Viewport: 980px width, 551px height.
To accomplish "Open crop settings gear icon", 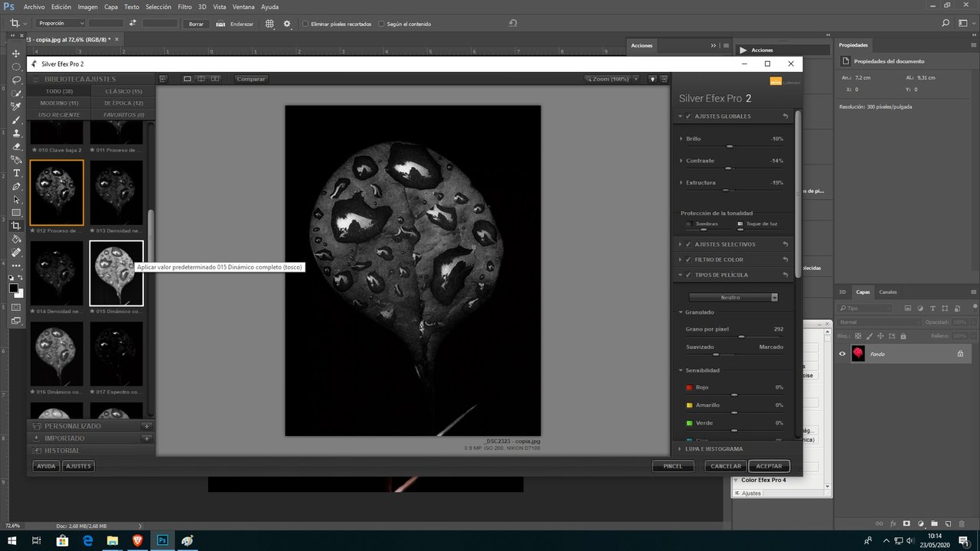I will click(287, 24).
